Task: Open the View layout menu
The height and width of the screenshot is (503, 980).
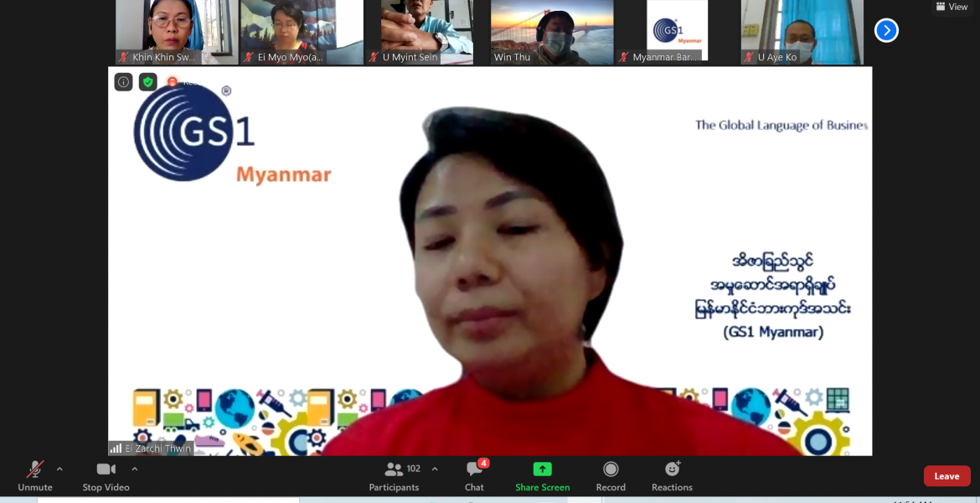Action: pos(952,7)
